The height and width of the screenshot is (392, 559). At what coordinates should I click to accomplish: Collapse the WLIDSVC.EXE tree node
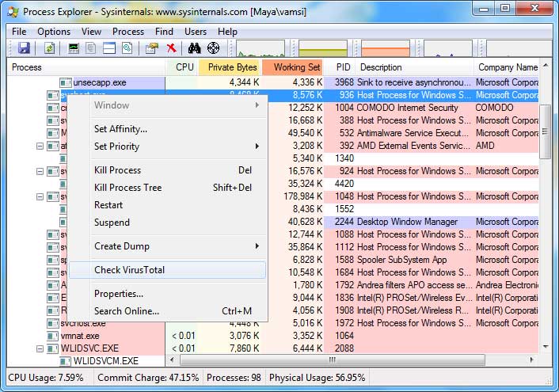40,349
